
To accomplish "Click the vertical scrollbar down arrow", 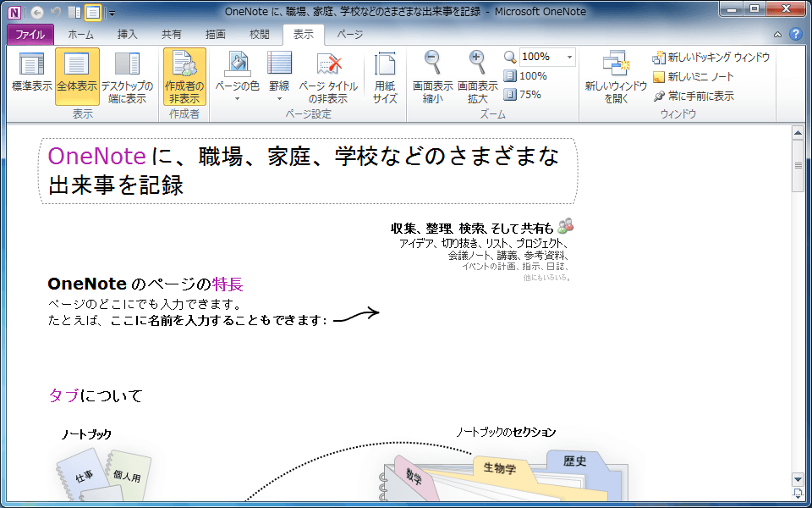I will tap(798, 479).
